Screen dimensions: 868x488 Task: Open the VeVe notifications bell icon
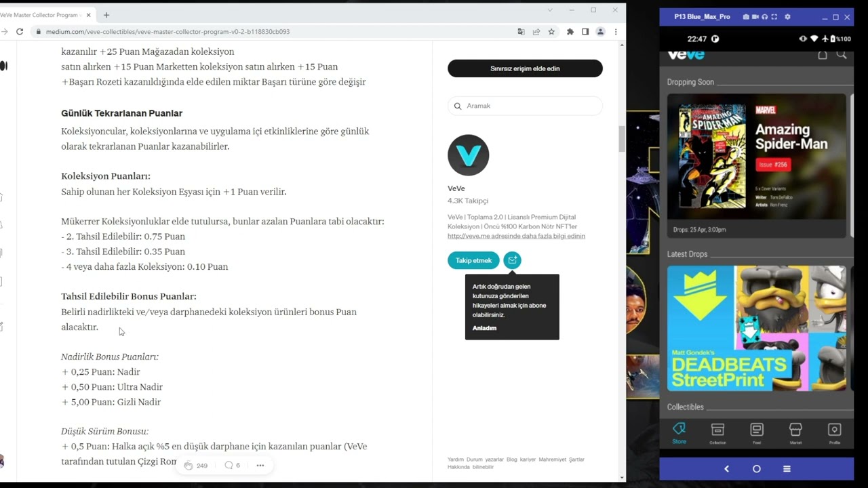point(823,55)
